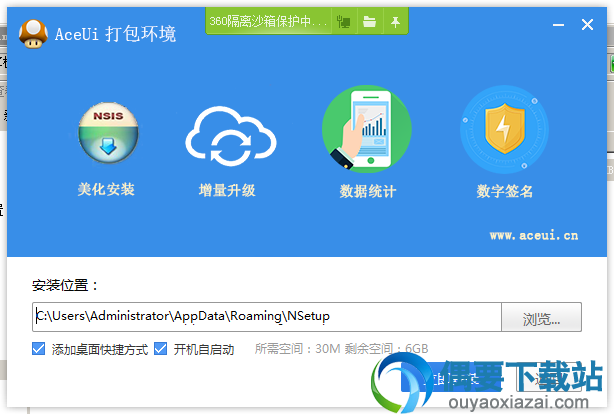Screen dimensions: 614x414
Task: Open the www.aceui.cn link
Action: click(x=534, y=235)
